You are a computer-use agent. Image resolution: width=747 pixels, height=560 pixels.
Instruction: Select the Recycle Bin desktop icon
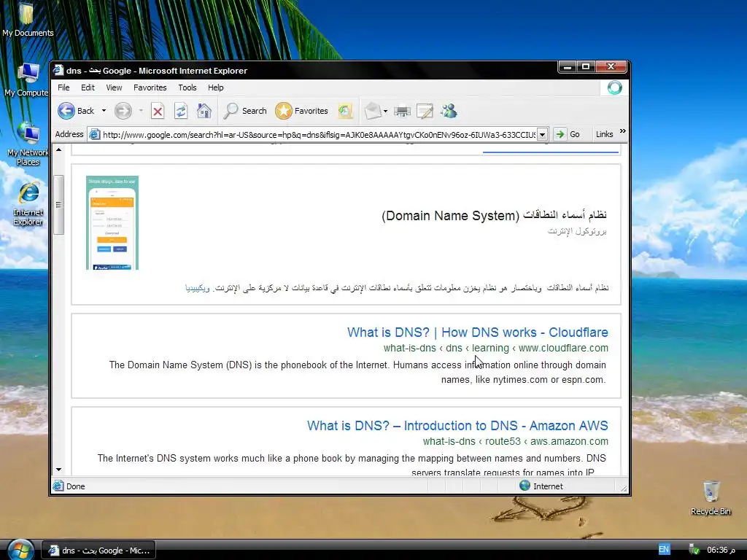pyautogui.click(x=711, y=498)
